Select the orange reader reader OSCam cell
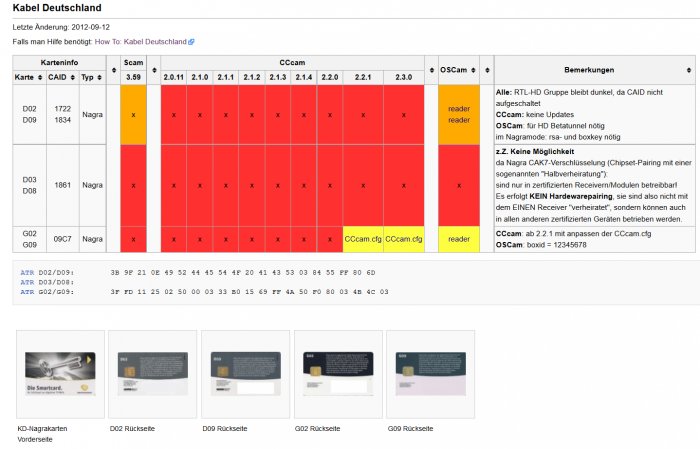 pos(459,115)
